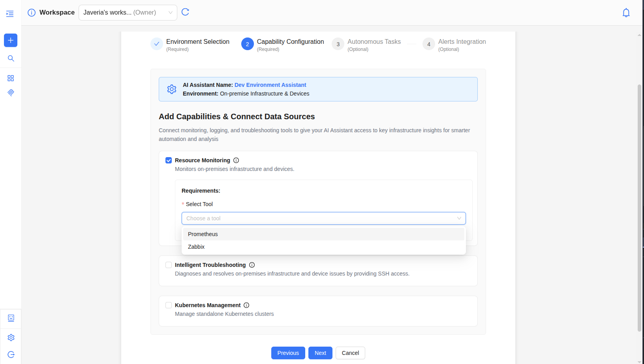Screen dimensions: 644x364
Task: Open settings gear in sidebar
Action: coord(11,338)
